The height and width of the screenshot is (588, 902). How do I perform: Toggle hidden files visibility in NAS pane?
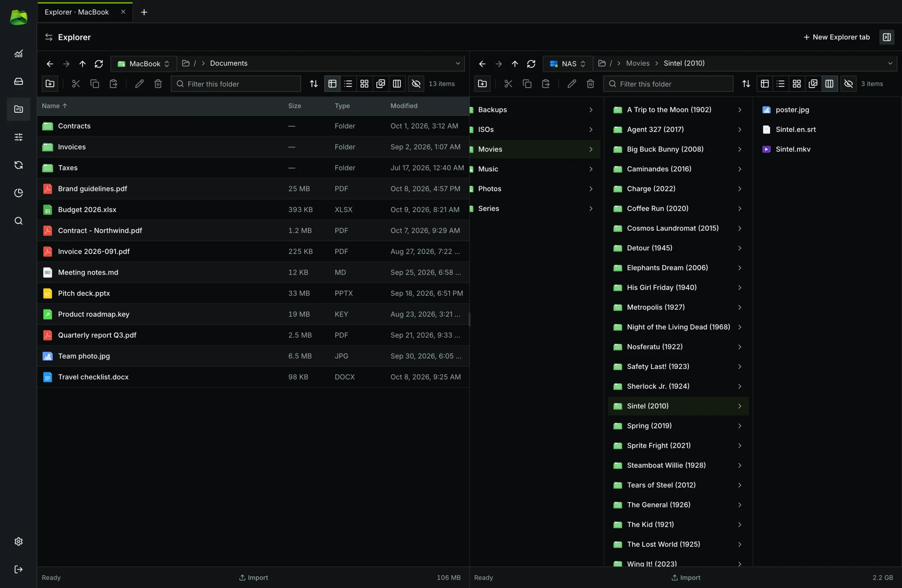[849, 84]
